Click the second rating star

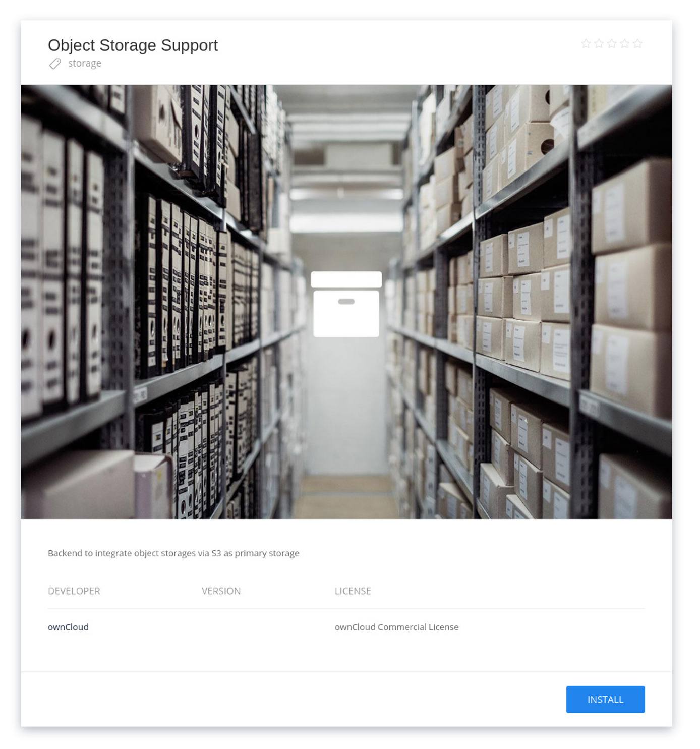point(599,44)
